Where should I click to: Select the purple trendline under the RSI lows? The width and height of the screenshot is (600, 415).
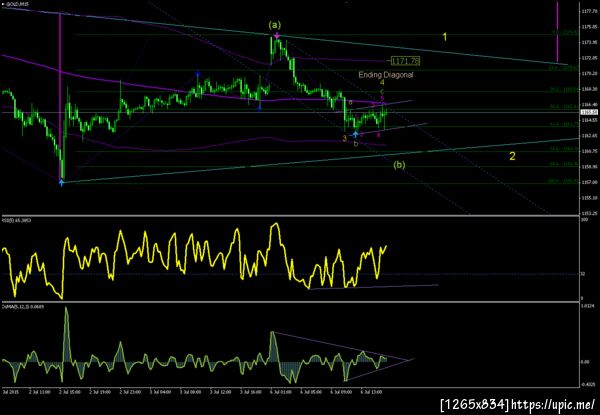coord(373,287)
